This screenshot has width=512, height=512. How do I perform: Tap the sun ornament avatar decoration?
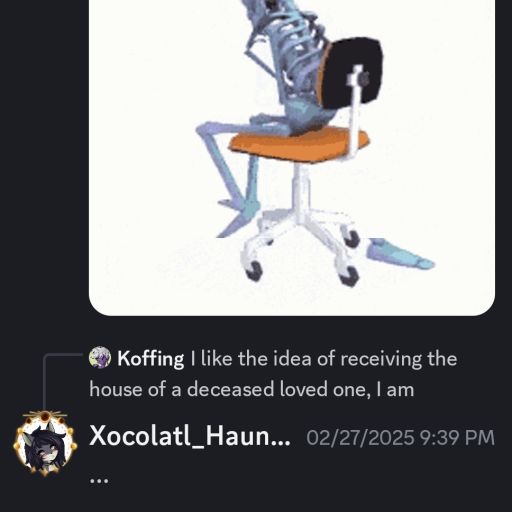[x=45, y=416]
